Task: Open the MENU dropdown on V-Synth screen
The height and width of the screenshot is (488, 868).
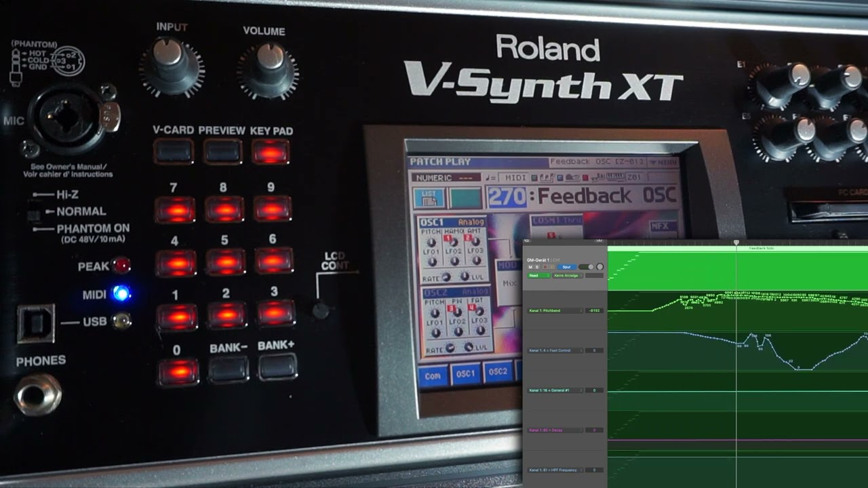Action: [x=663, y=163]
